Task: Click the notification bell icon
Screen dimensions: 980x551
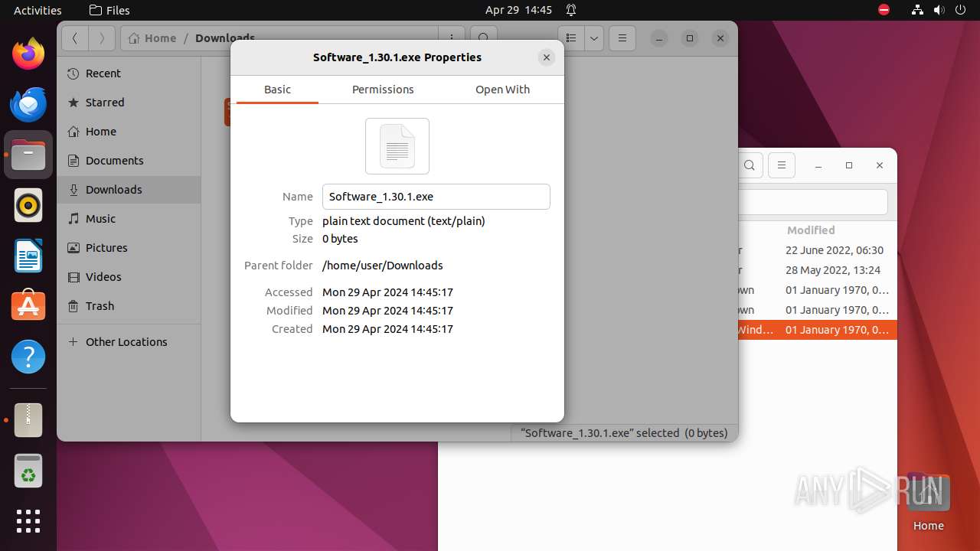Action: pyautogui.click(x=571, y=10)
